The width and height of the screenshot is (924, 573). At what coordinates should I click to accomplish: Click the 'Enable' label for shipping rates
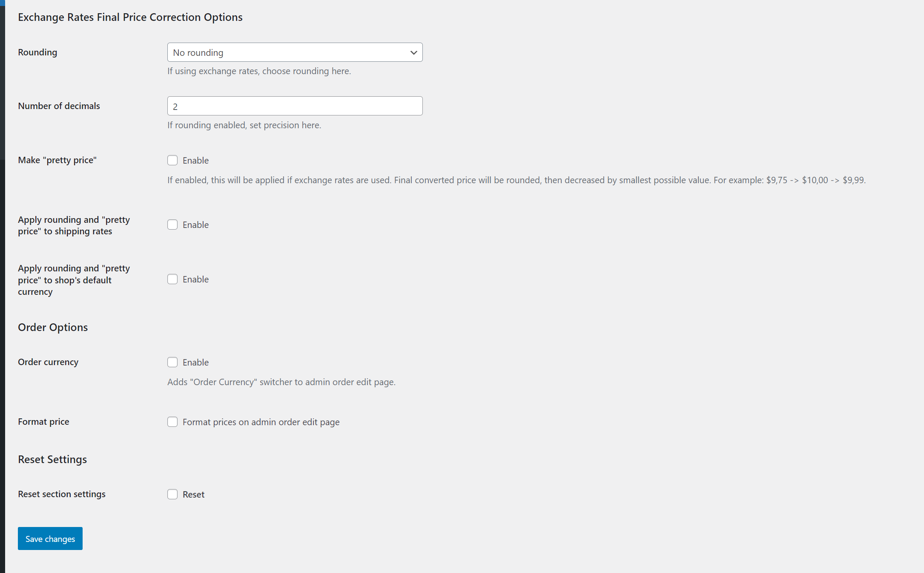pyautogui.click(x=195, y=225)
